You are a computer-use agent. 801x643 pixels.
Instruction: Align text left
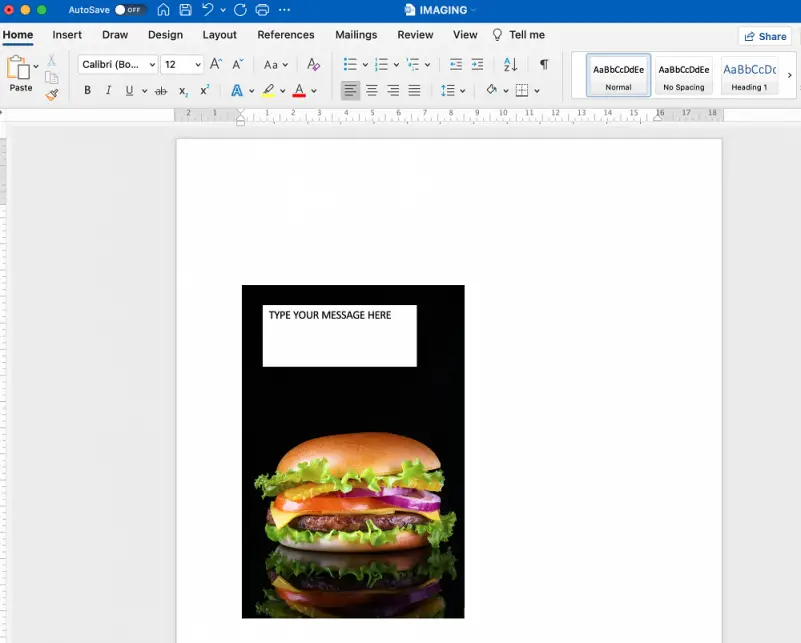pyautogui.click(x=350, y=91)
